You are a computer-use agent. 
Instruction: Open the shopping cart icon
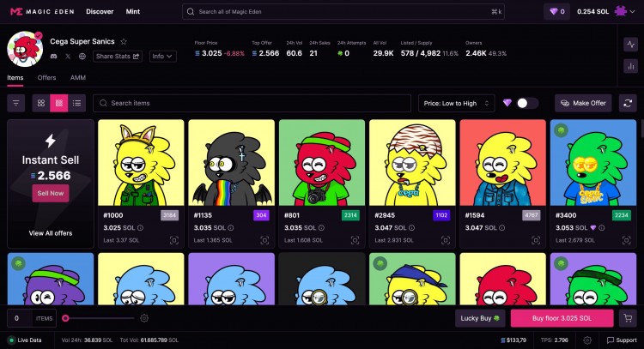628,318
